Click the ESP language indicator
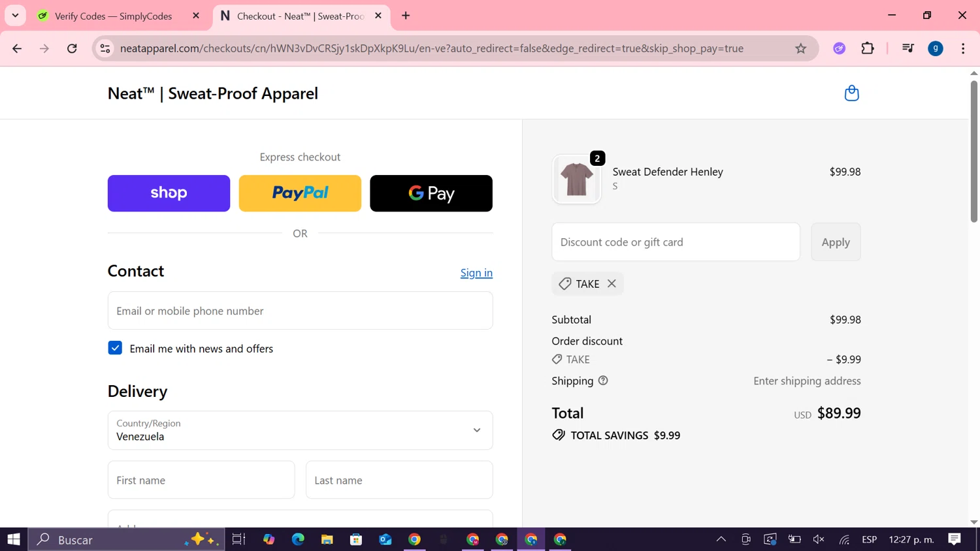This screenshot has width=980, height=551. (869, 539)
